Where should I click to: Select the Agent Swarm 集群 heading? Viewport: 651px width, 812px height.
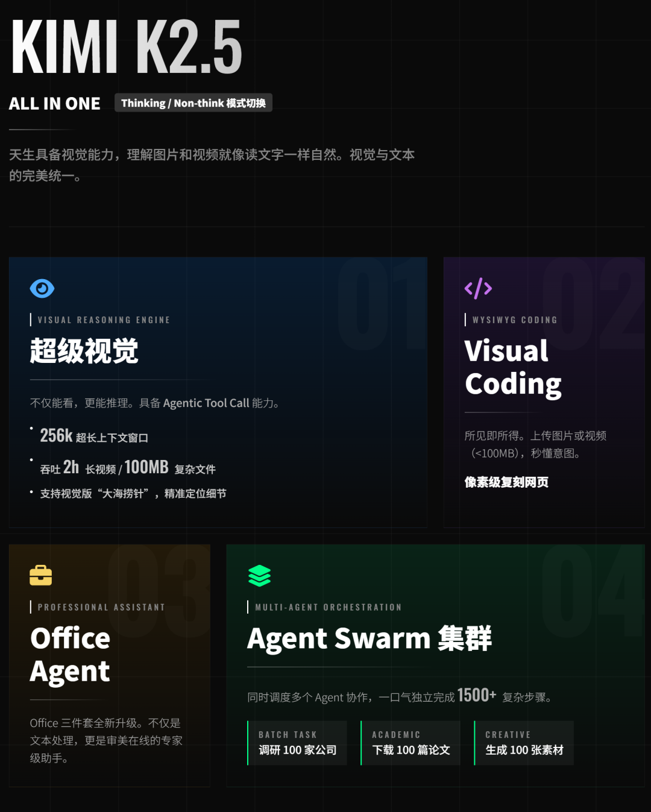tap(370, 638)
